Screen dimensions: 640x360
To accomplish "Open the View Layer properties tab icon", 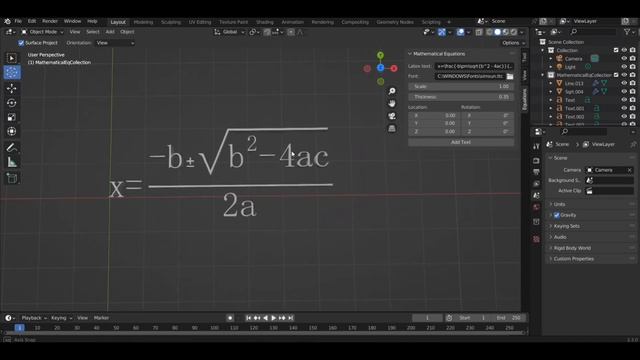I will coord(536,184).
